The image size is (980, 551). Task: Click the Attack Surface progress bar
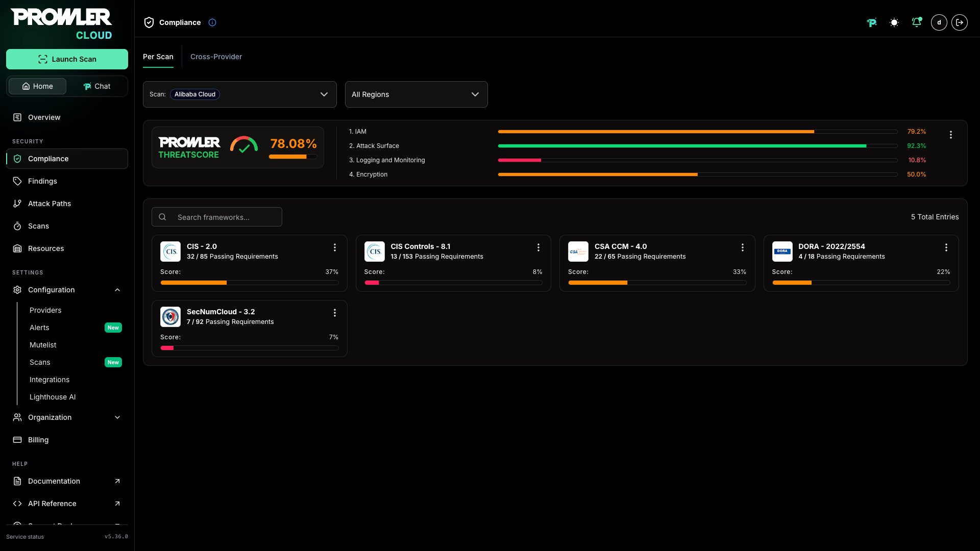(x=698, y=146)
